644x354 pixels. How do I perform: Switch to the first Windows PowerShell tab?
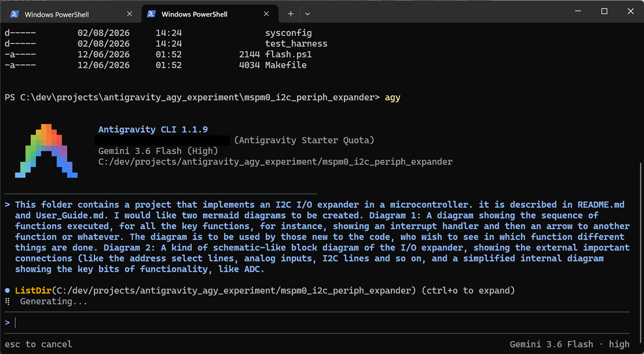70,14
